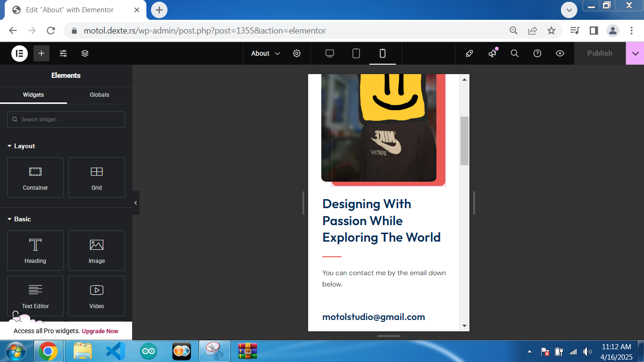The height and width of the screenshot is (362, 644).
Task: Click the What's New megaphone icon
Action: point(493,53)
